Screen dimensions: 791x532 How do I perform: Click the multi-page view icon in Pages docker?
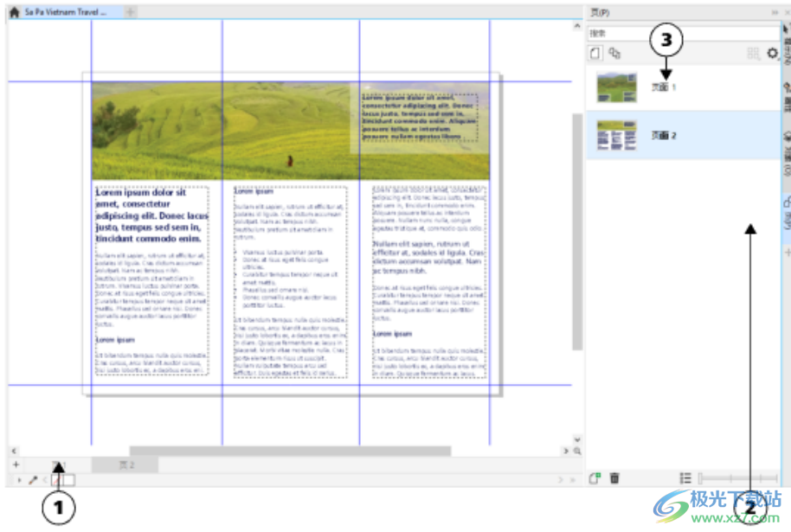pyautogui.click(x=614, y=53)
